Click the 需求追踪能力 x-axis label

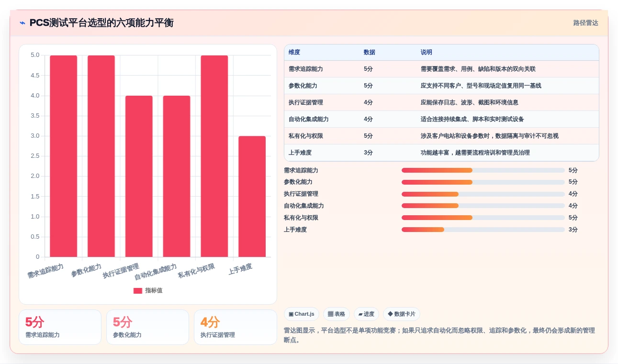click(45, 271)
